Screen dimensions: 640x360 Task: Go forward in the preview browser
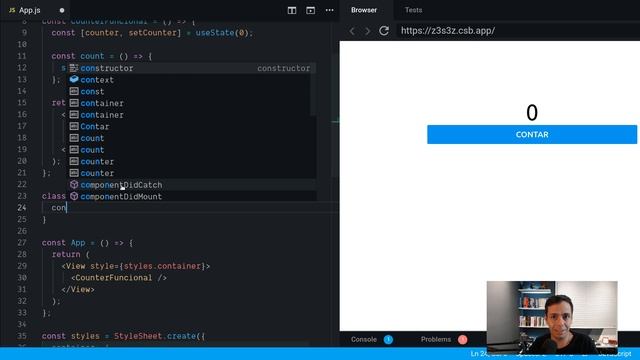[x=368, y=31]
